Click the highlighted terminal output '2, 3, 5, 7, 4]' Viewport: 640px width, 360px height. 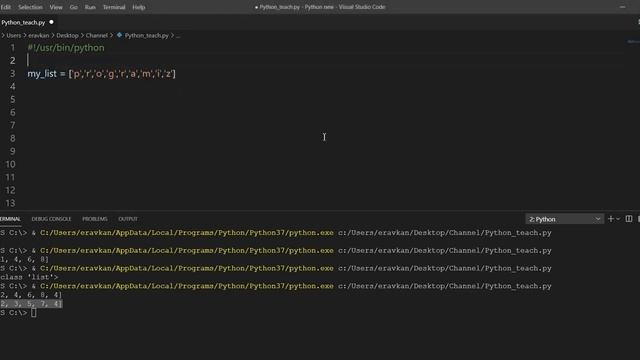(x=31, y=304)
